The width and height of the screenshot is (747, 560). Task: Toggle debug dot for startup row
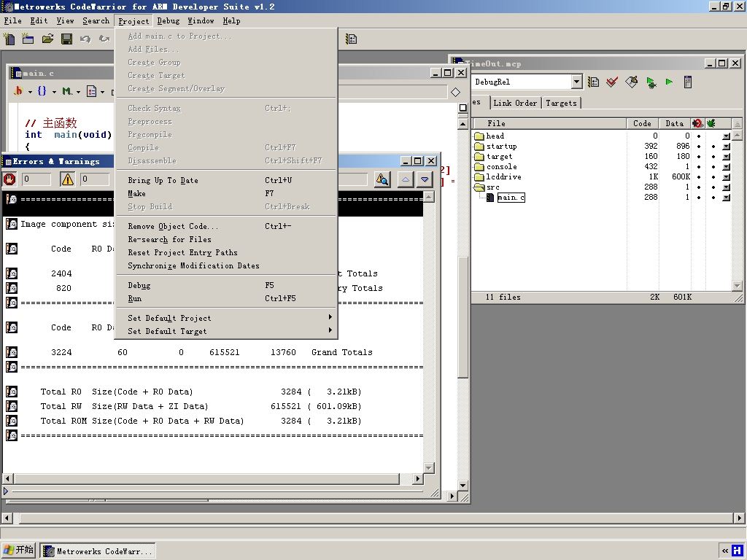[713, 146]
